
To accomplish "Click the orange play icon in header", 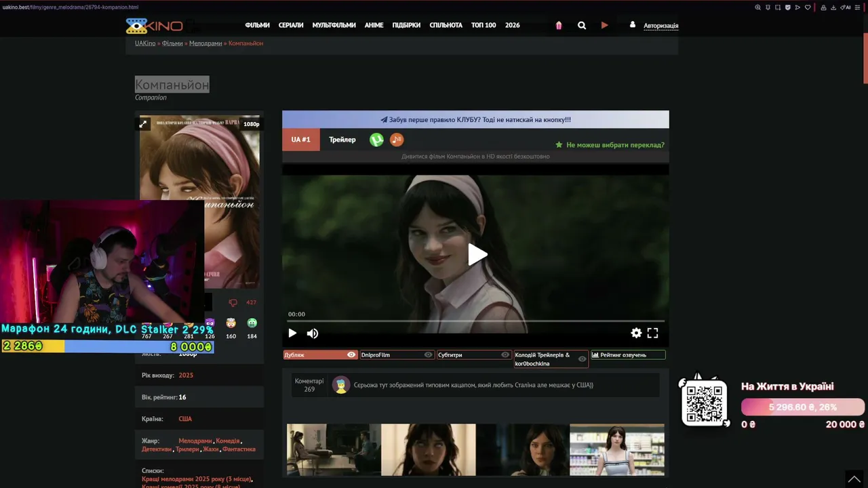I will [x=604, y=25].
